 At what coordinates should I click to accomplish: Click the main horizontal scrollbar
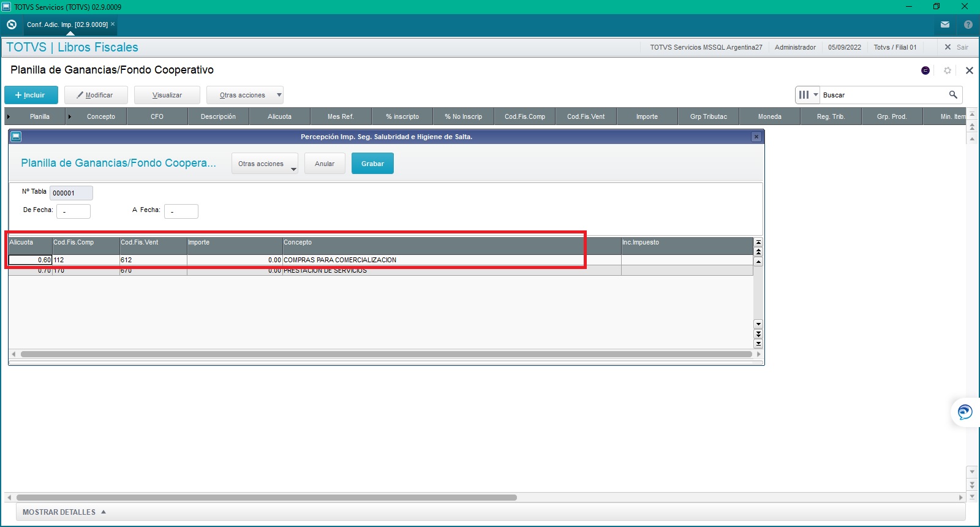point(266,498)
